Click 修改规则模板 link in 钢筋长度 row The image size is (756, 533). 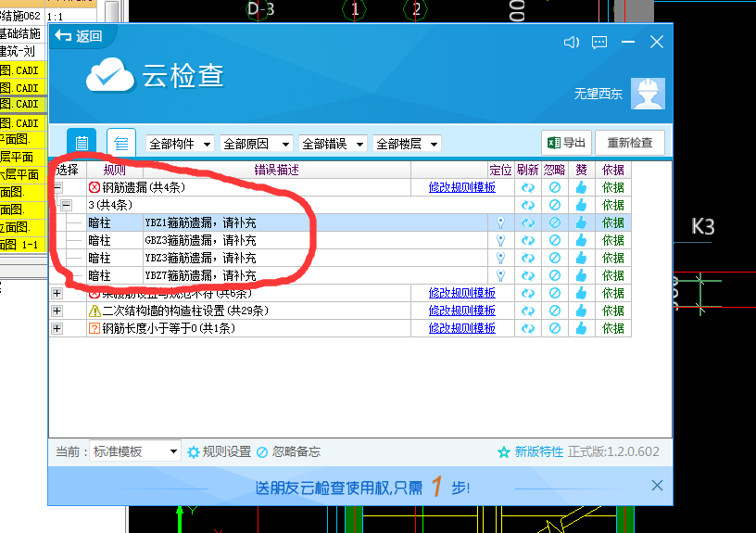(x=462, y=328)
